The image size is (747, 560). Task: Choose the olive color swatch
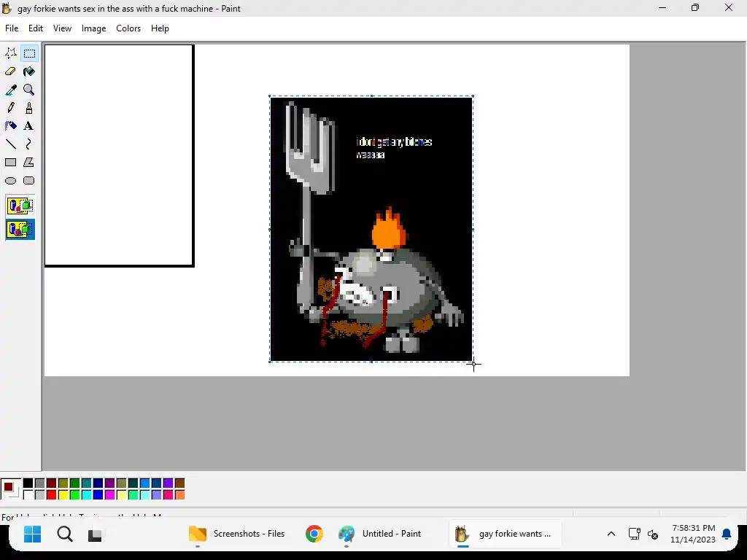pyautogui.click(x=63, y=483)
